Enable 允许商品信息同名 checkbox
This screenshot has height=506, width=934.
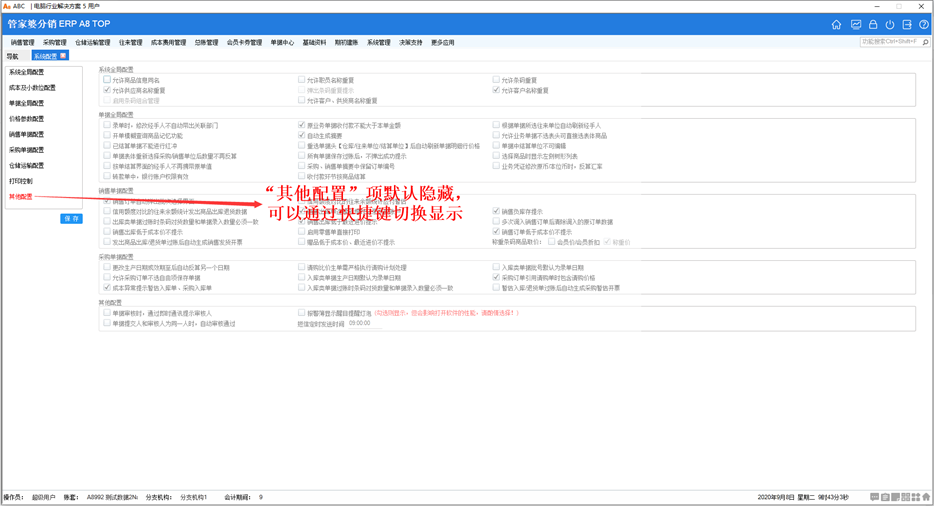pos(107,79)
